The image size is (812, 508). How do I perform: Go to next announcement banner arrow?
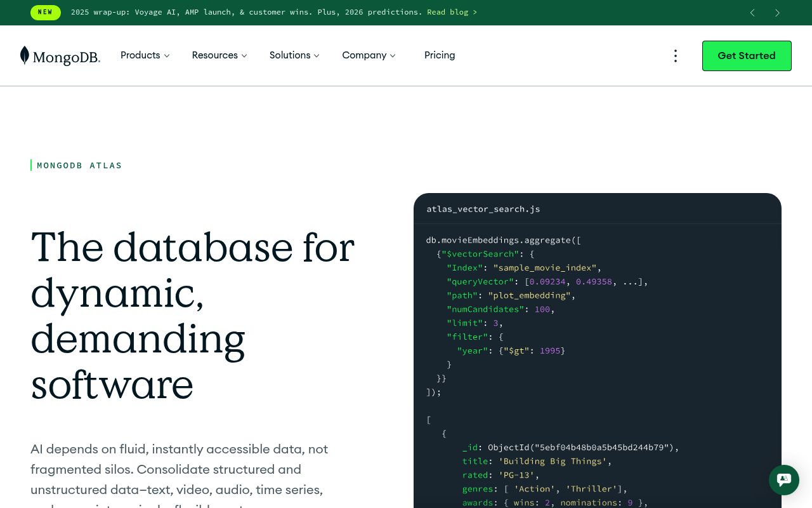777,13
